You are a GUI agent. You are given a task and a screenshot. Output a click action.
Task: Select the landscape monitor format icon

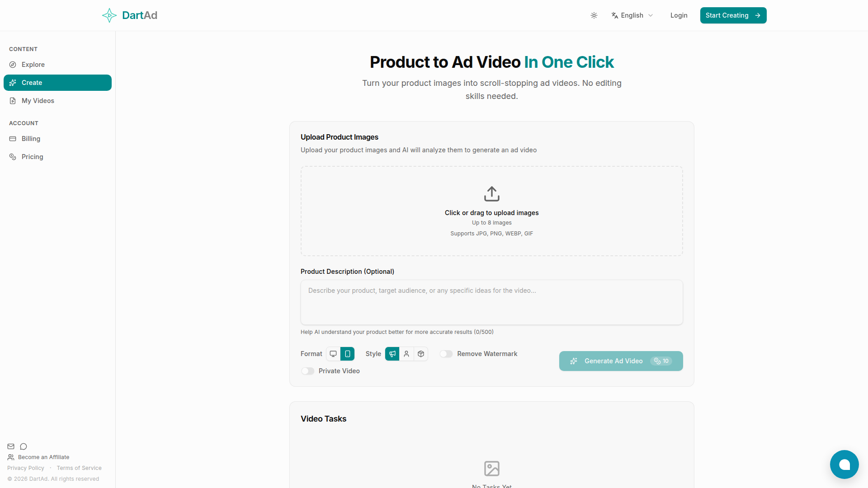point(333,354)
